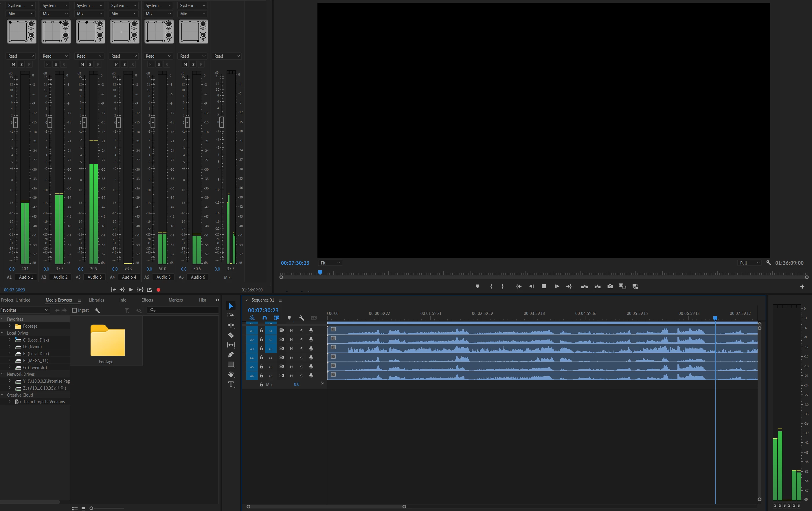Stop playback in program monitor
Image resolution: width=812 pixels, height=511 pixels.
[x=543, y=286]
